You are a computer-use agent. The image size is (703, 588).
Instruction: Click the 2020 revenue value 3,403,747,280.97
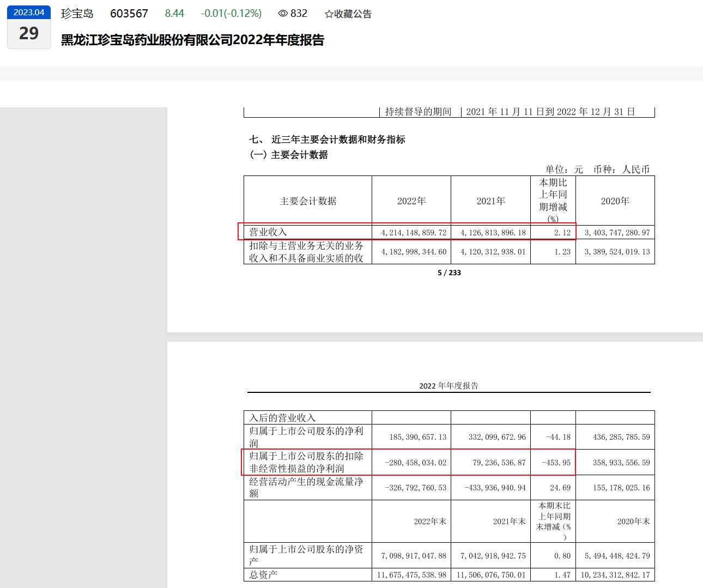click(x=617, y=233)
